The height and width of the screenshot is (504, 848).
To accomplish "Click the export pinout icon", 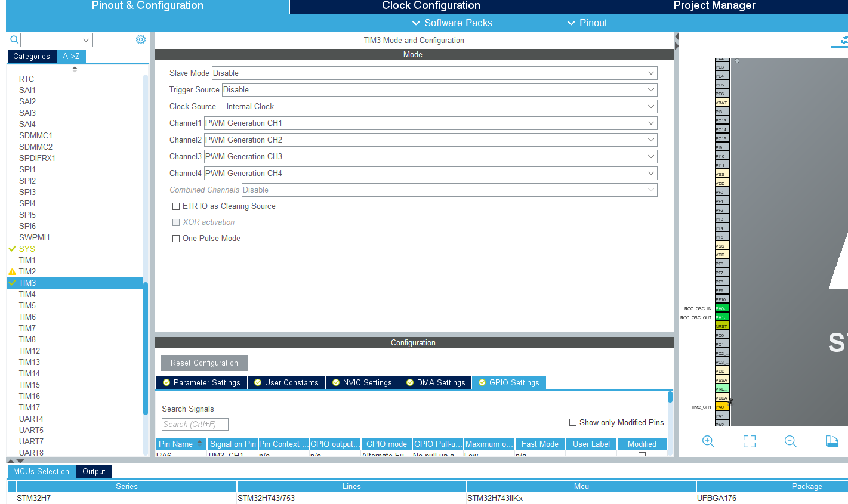I will pos(832,441).
